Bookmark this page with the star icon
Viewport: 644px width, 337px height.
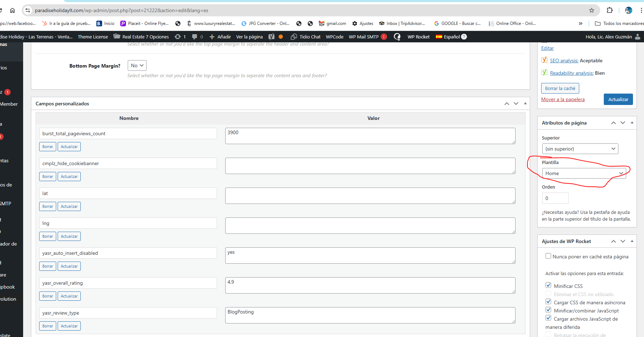(592, 10)
